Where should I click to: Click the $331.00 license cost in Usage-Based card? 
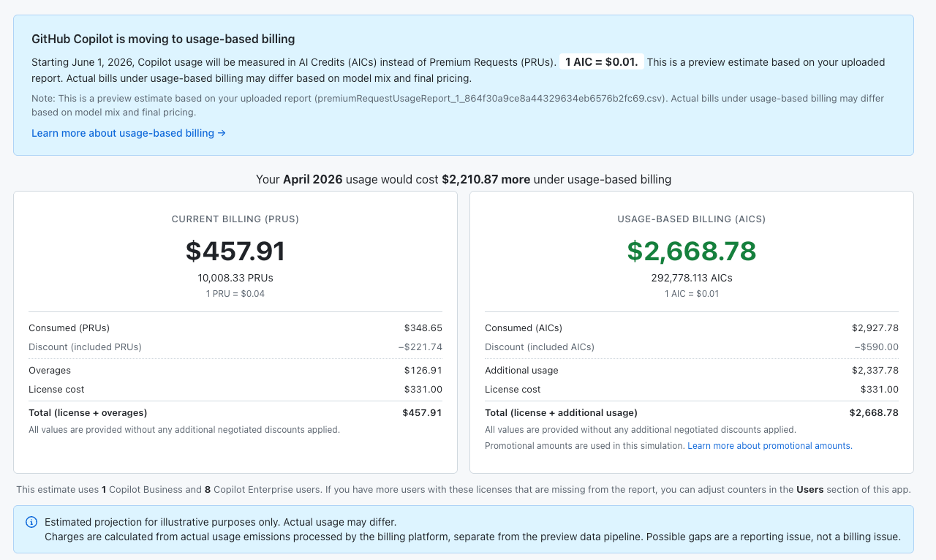880,390
